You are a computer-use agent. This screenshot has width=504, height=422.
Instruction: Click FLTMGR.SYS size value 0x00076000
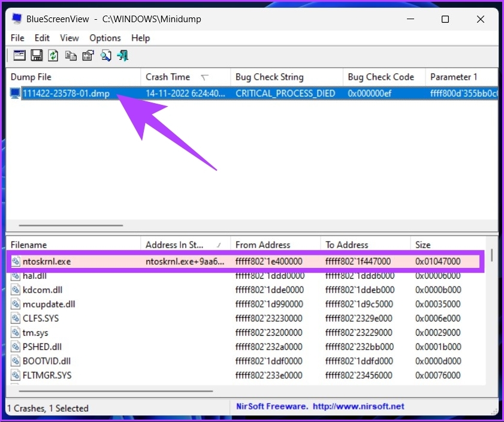click(x=438, y=375)
